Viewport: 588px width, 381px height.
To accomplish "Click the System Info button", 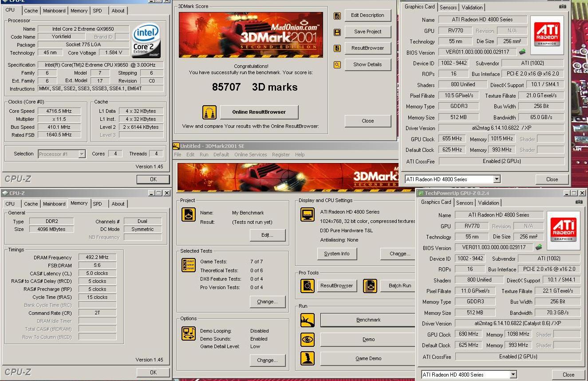I will [337, 254].
